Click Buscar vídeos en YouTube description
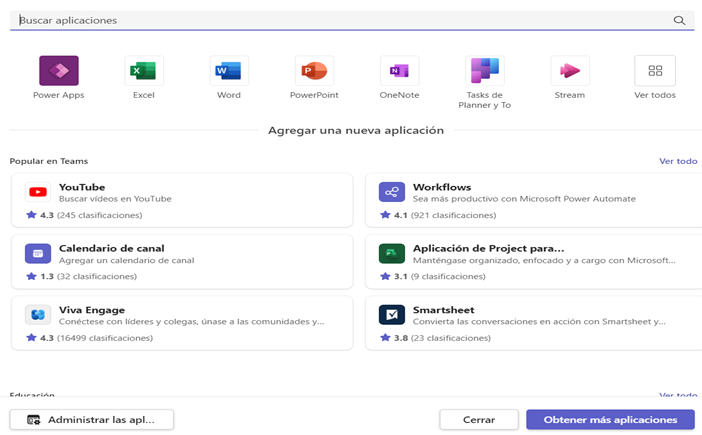This screenshot has height=435, width=702. (x=115, y=199)
